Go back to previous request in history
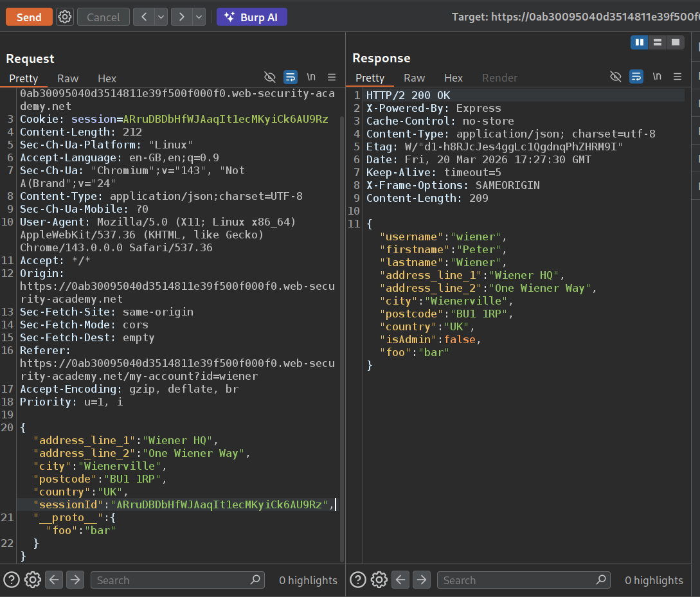Screen dimensions: 700x597 coord(143,17)
